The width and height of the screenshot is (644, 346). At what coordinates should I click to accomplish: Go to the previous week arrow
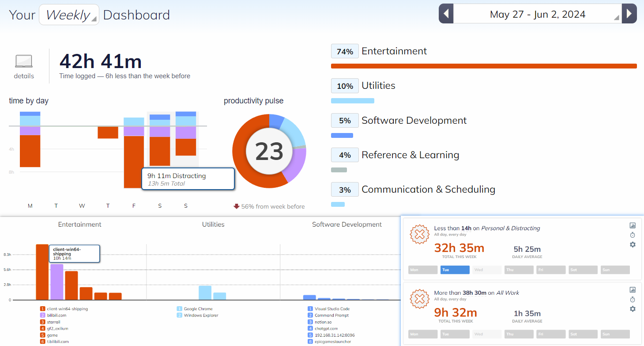[x=446, y=14]
